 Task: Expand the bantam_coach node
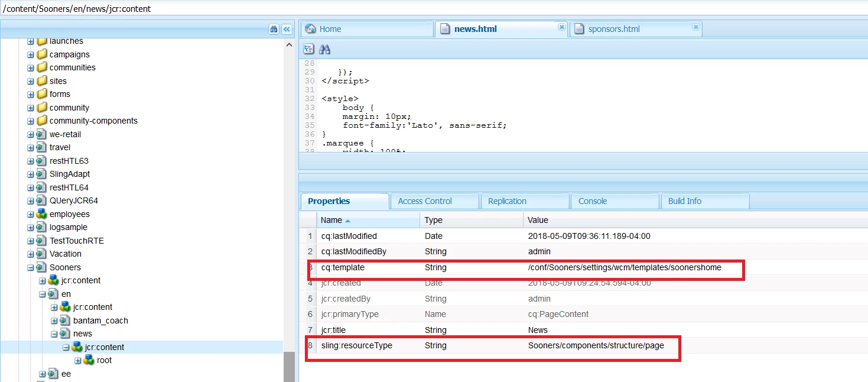pyautogui.click(x=54, y=321)
